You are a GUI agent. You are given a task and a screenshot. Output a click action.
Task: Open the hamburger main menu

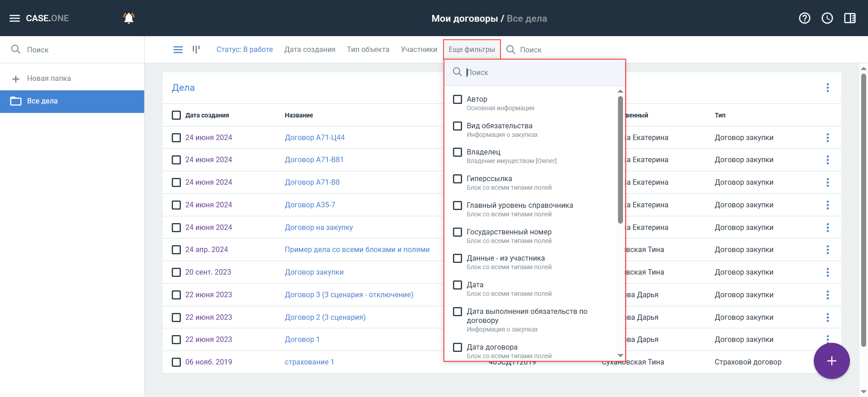click(x=14, y=18)
